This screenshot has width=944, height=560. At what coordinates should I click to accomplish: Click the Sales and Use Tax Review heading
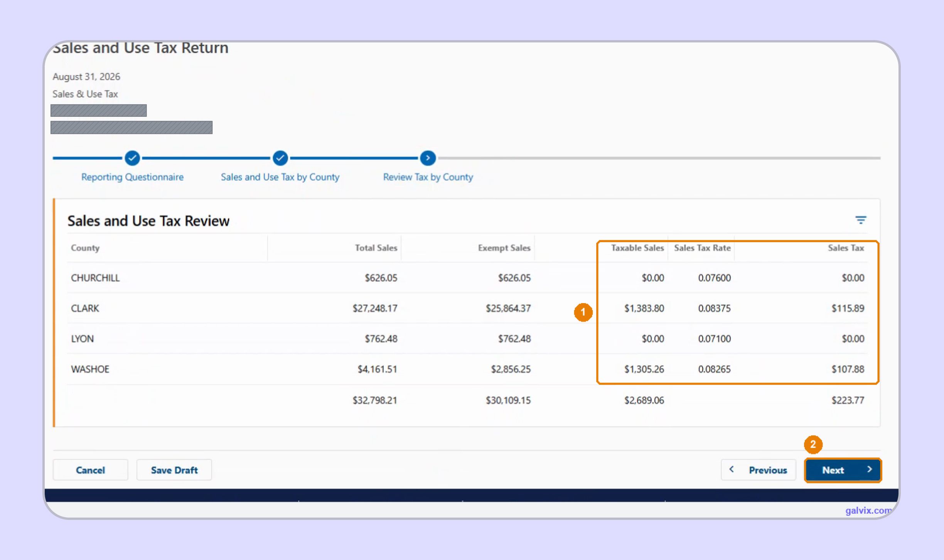(148, 221)
